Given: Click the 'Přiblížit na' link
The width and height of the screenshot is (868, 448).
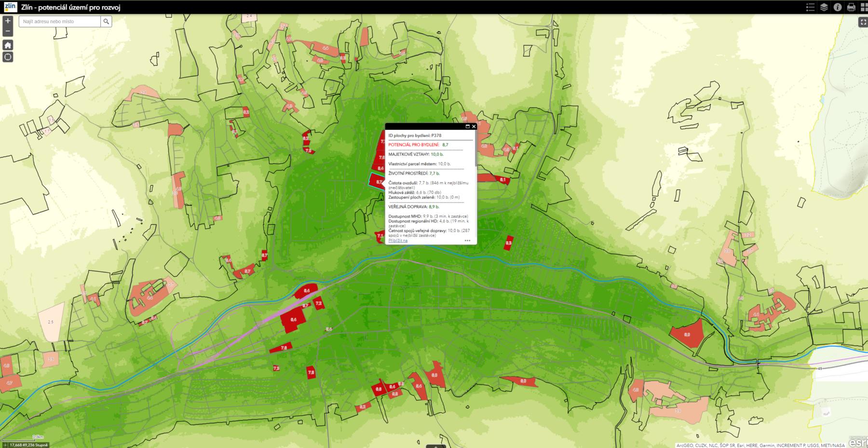Looking at the screenshot, I should click(398, 241).
